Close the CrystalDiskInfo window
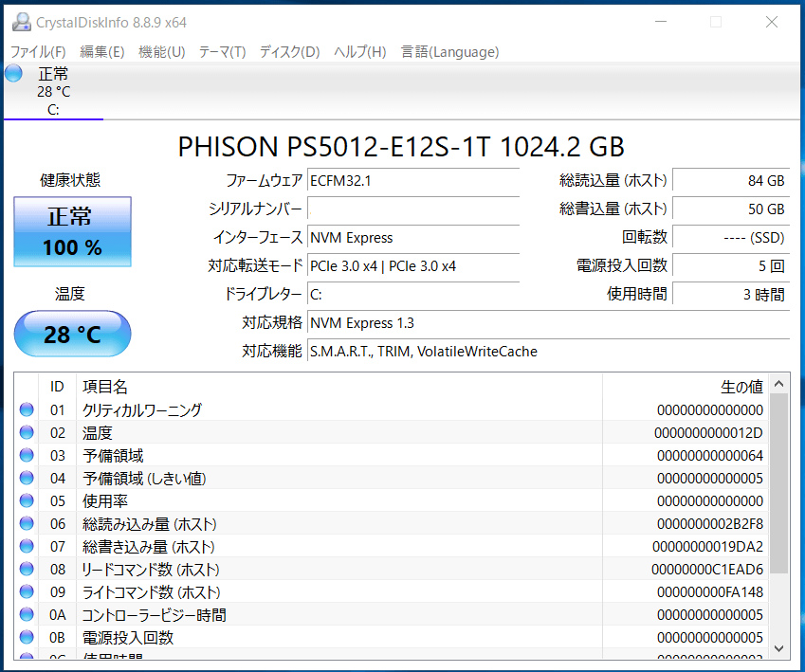Screen dimensions: 805x672 click(772, 22)
